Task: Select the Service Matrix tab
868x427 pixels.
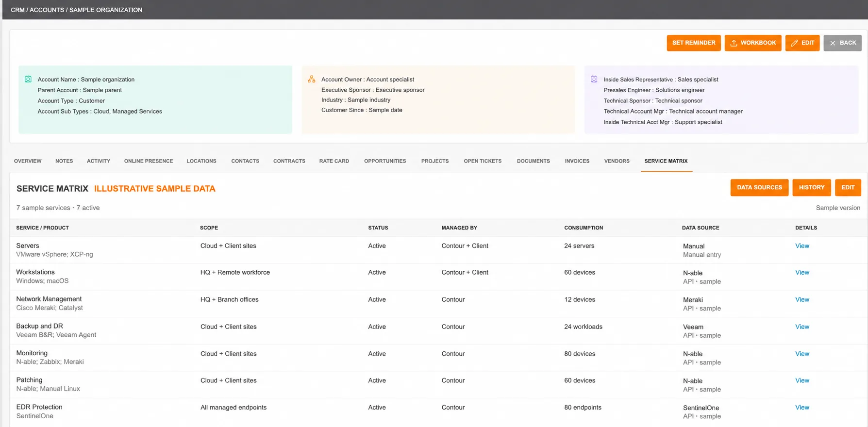Action: click(x=666, y=161)
